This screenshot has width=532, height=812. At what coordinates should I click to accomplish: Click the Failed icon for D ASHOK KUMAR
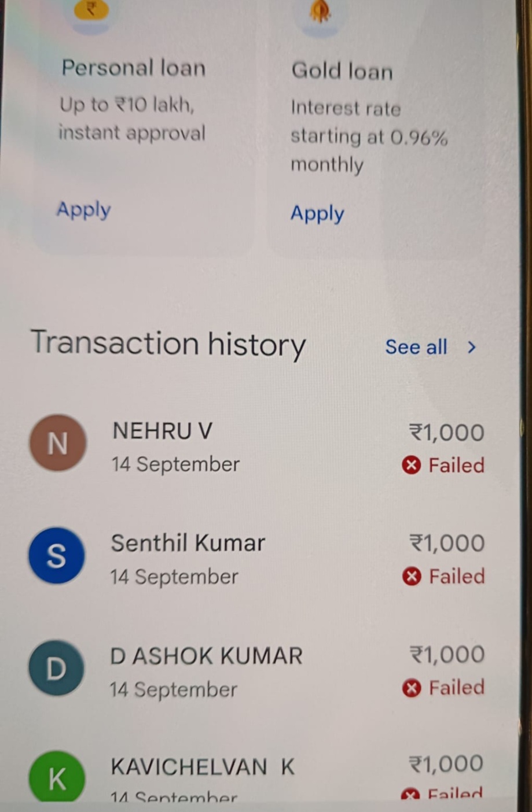(411, 688)
